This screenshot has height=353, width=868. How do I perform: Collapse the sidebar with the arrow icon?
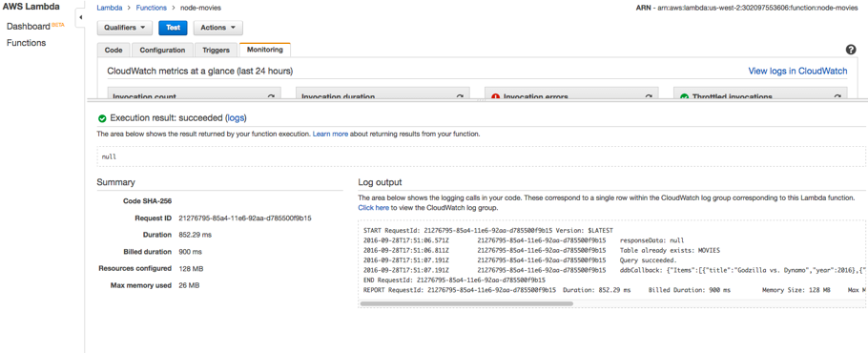tap(81, 18)
